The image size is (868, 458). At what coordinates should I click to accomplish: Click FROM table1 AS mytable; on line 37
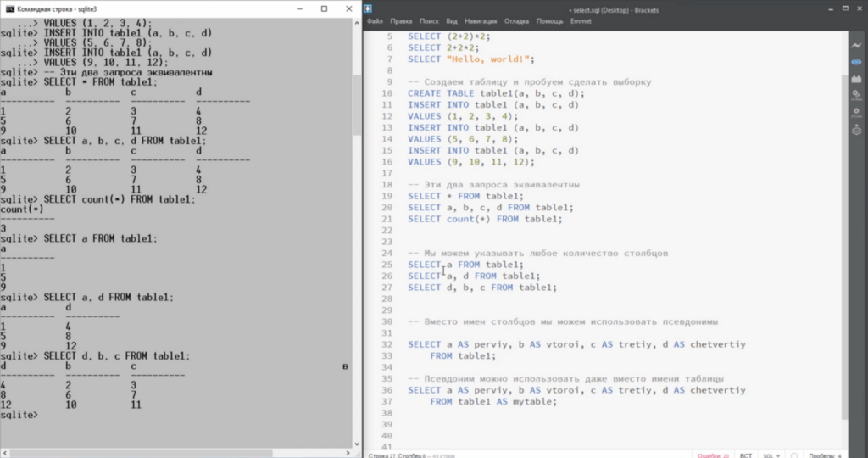point(494,401)
